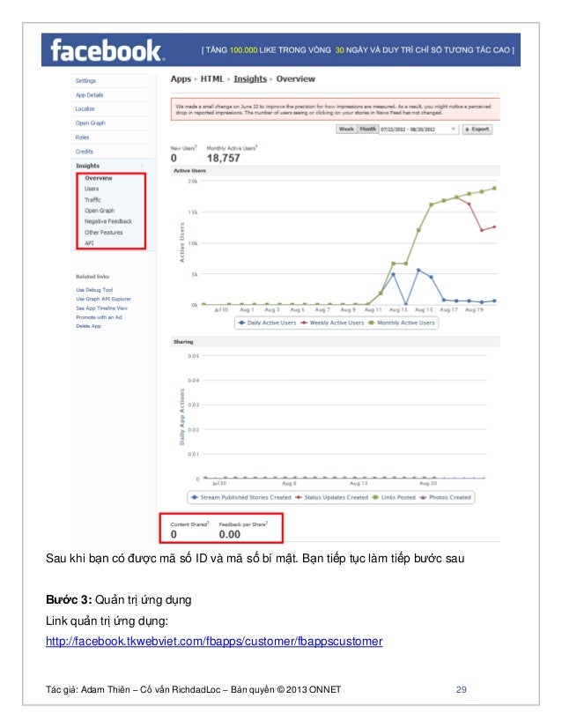562x728 pixels.
Task: Select Users under Insights
Action: coord(92,189)
